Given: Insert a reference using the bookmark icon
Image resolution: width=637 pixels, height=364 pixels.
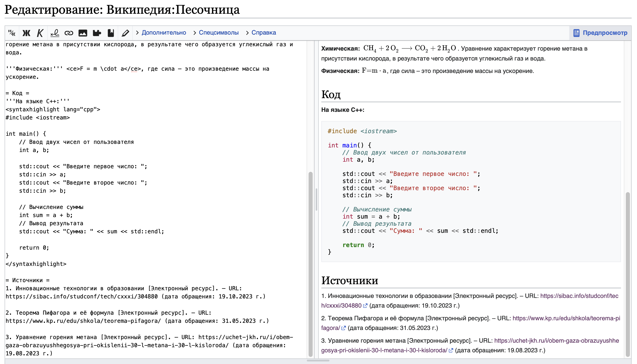Looking at the screenshot, I should (x=111, y=33).
